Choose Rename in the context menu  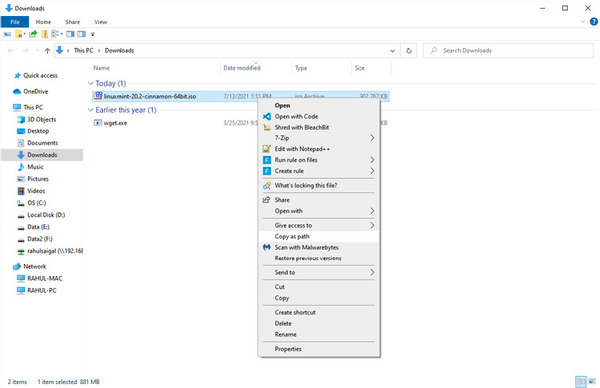319,334
